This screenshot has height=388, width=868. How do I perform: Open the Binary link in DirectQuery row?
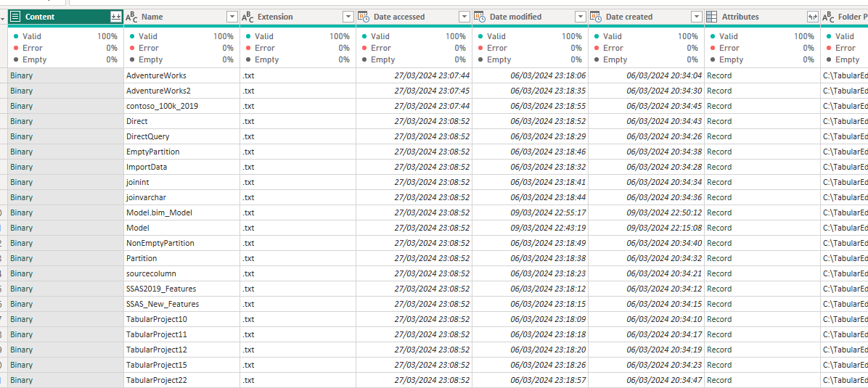coord(22,136)
